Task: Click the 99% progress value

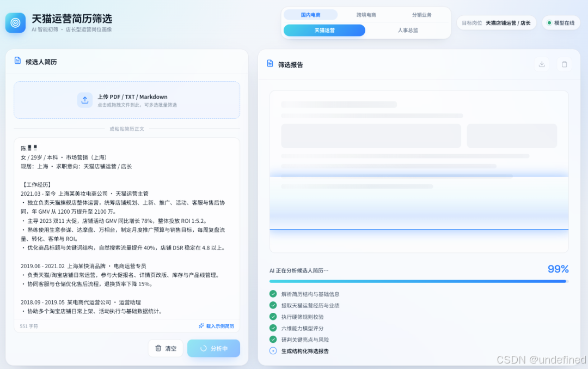Action: [x=558, y=269]
